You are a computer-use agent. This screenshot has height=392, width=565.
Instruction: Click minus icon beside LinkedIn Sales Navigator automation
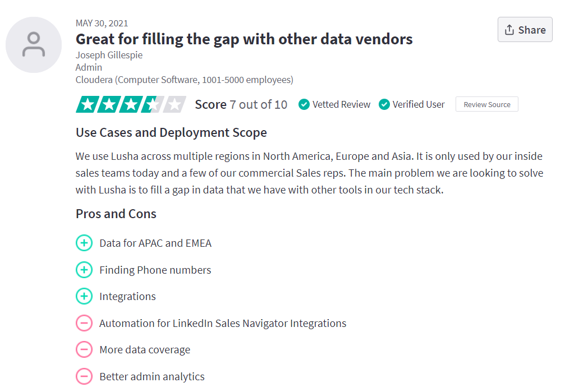point(84,323)
